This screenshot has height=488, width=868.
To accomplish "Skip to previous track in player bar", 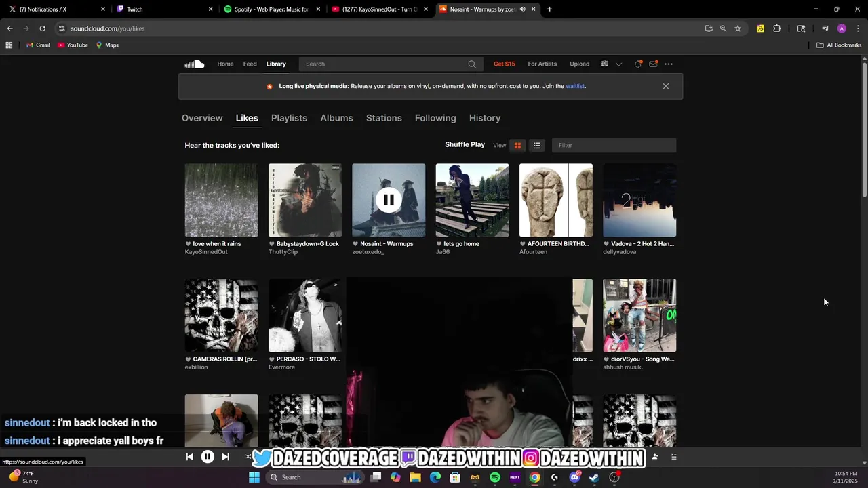I will 189,457.
